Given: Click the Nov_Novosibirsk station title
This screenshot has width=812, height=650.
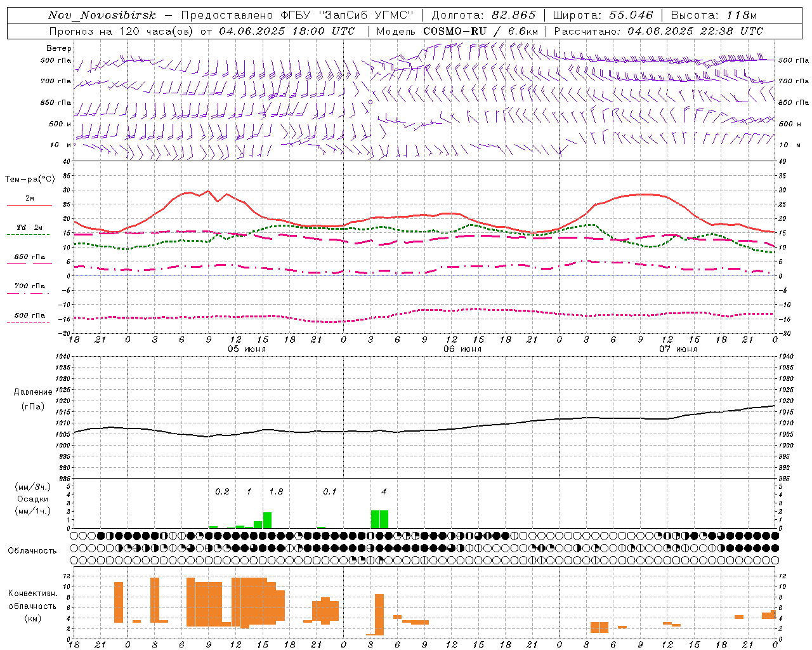Looking at the screenshot, I should click(102, 15).
